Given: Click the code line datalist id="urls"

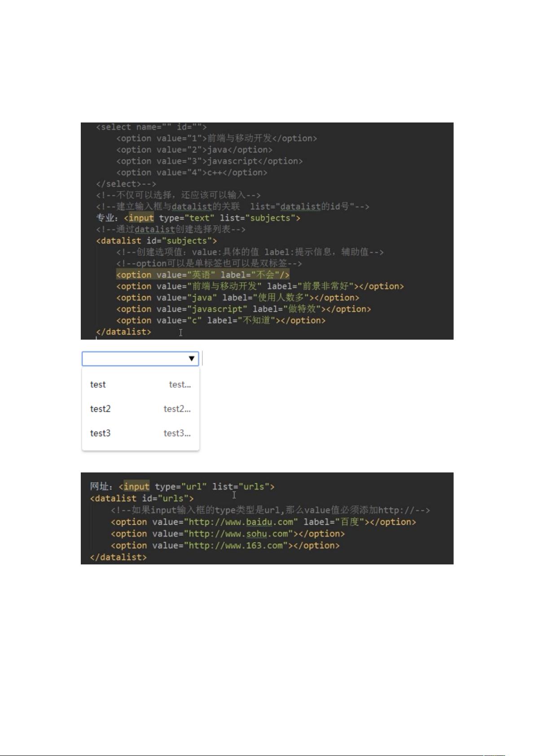Looking at the screenshot, I should 142,498.
